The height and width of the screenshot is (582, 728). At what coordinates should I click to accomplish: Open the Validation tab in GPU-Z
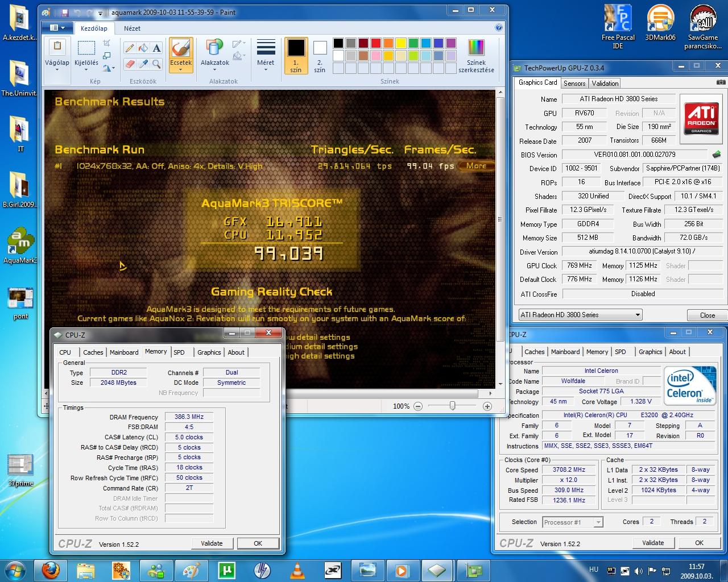point(605,83)
